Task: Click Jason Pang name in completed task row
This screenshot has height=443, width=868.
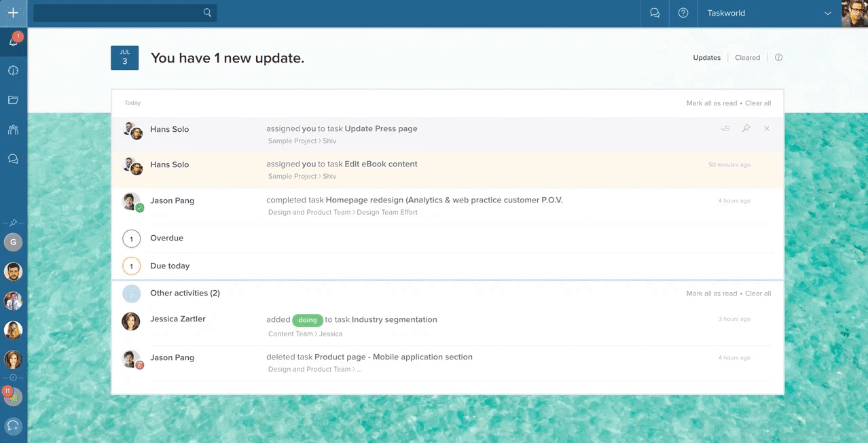Action: coord(172,200)
